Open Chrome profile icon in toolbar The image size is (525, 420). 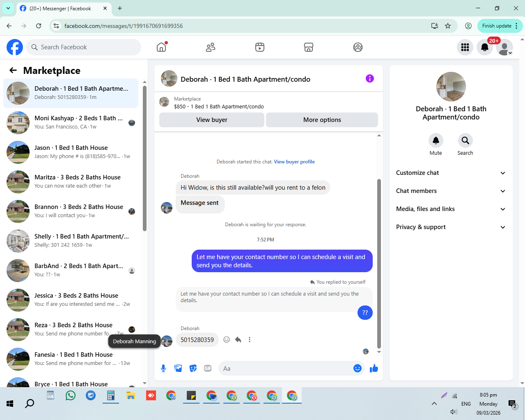468,26
